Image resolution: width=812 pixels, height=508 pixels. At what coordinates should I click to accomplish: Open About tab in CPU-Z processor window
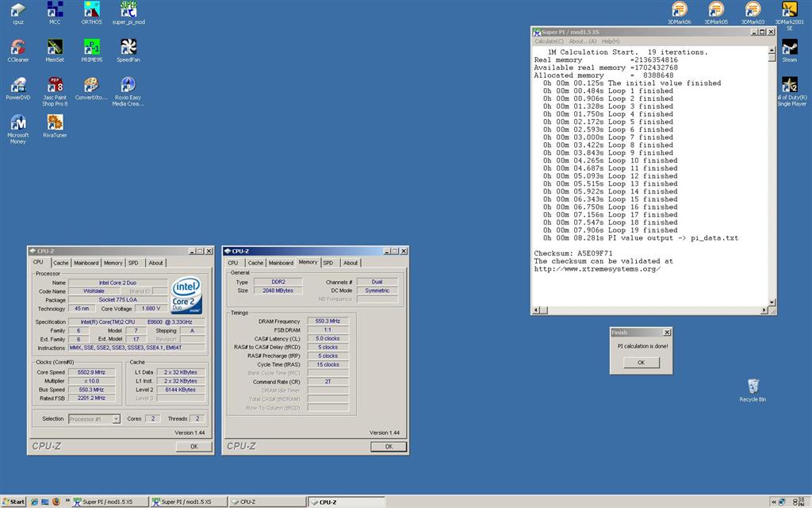point(156,263)
